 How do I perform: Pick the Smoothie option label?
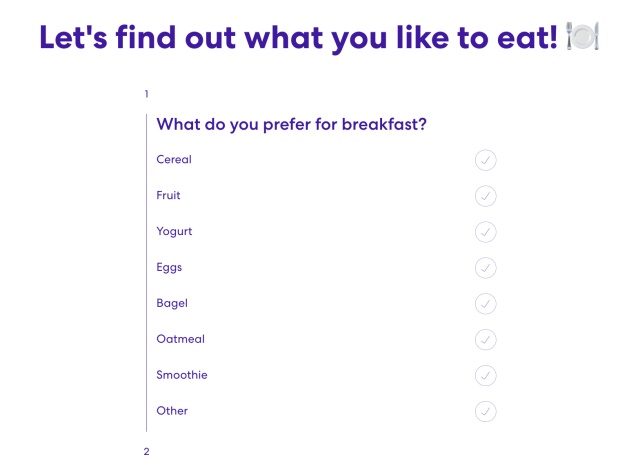pos(182,375)
